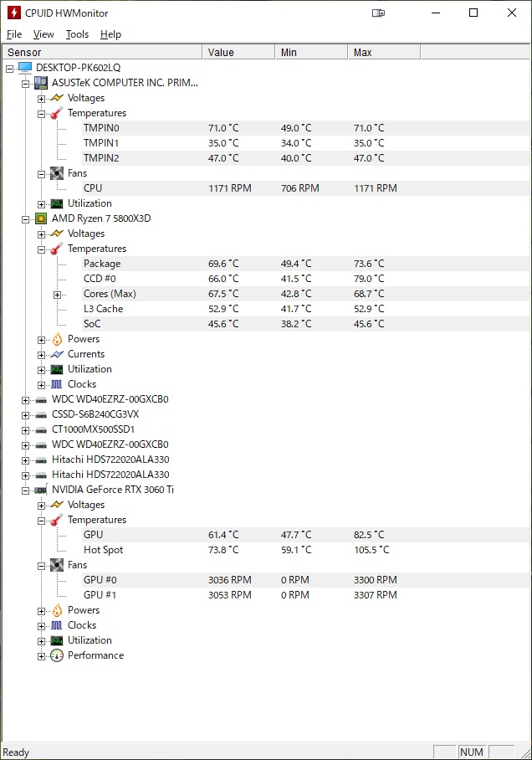Select the Hot Spot temperature row
The width and height of the screenshot is (532, 760).
305,550
